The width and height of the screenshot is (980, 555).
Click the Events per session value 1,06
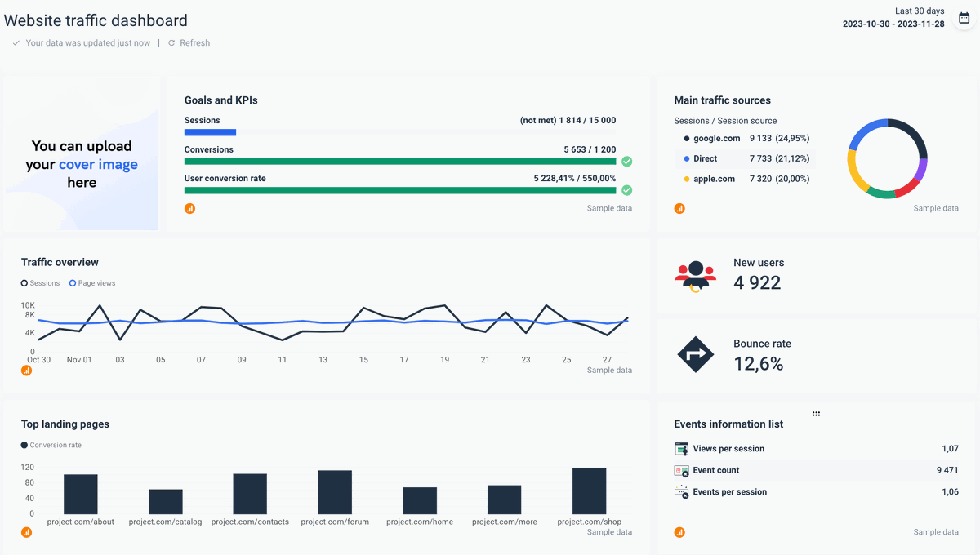950,492
